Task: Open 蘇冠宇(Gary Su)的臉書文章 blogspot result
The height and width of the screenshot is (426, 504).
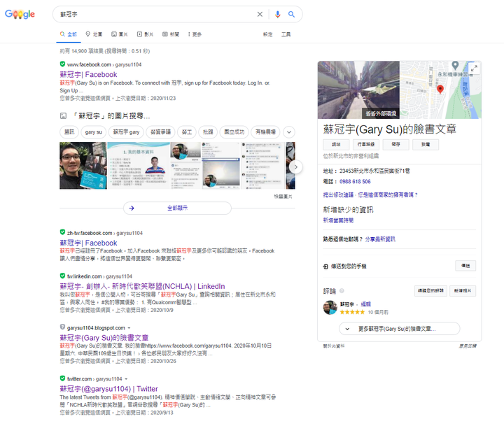Action: click(104, 338)
